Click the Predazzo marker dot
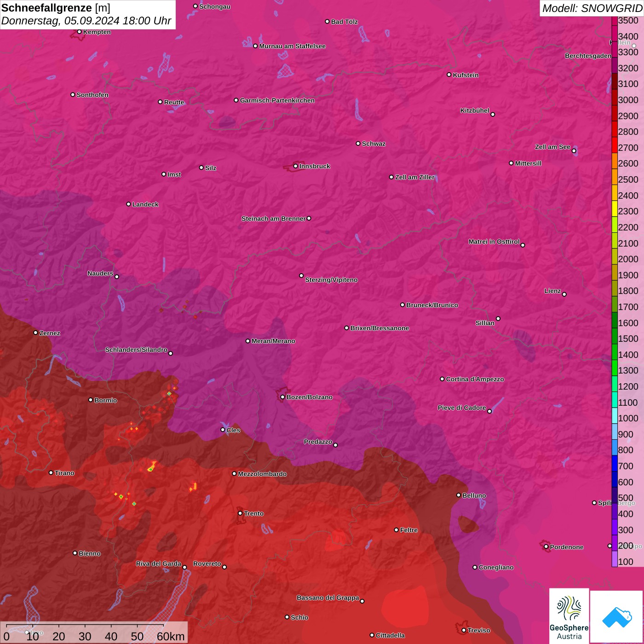 pos(335,445)
